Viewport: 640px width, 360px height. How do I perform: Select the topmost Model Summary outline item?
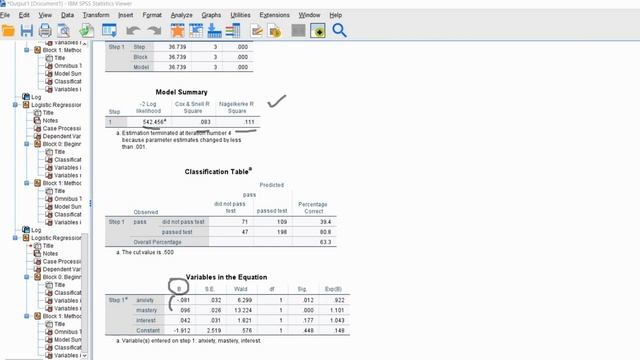(x=63, y=73)
